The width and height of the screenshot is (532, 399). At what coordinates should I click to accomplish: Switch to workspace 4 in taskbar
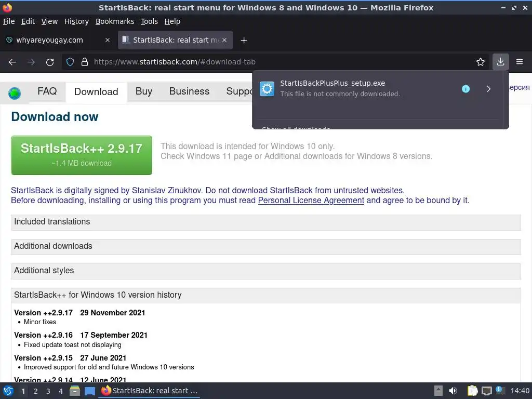click(61, 391)
